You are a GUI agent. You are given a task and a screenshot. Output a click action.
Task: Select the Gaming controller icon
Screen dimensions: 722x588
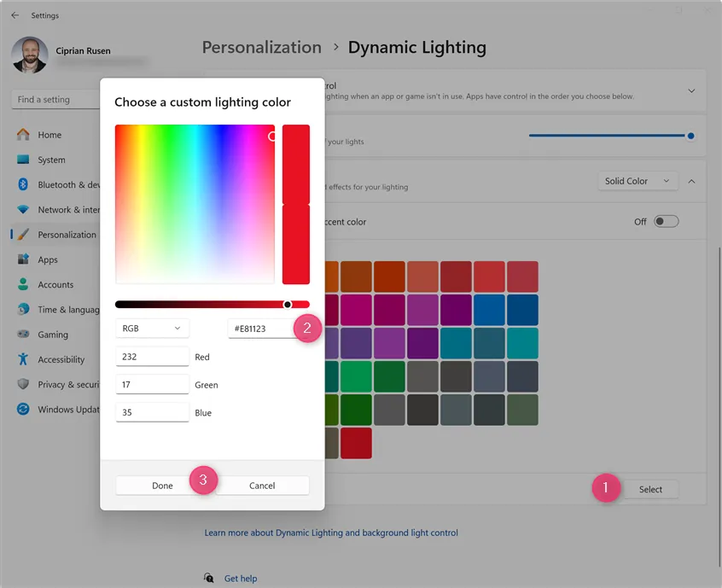pos(23,335)
